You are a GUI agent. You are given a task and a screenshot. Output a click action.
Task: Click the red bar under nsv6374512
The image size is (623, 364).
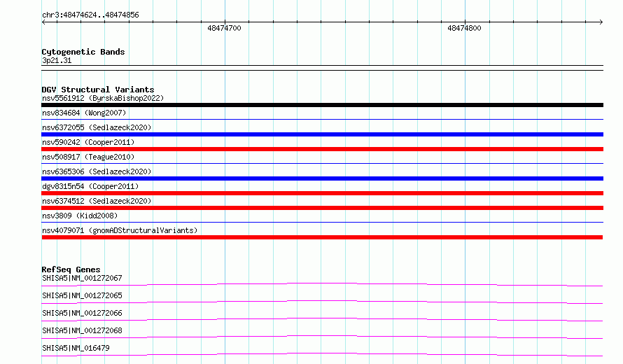tap(322, 208)
